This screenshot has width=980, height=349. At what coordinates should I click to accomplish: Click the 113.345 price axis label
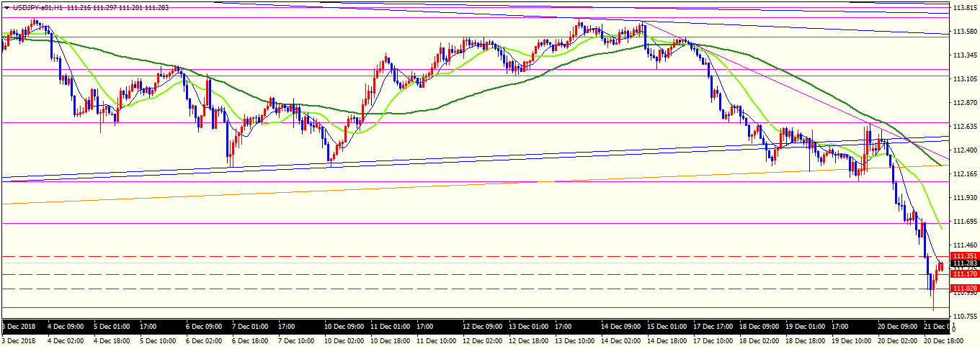coord(965,55)
